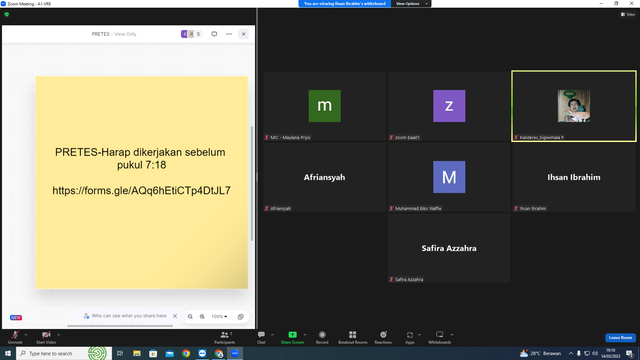Click the green Share Screen button
The width and height of the screenshot is (640, 360).
[x=292, y=337]
